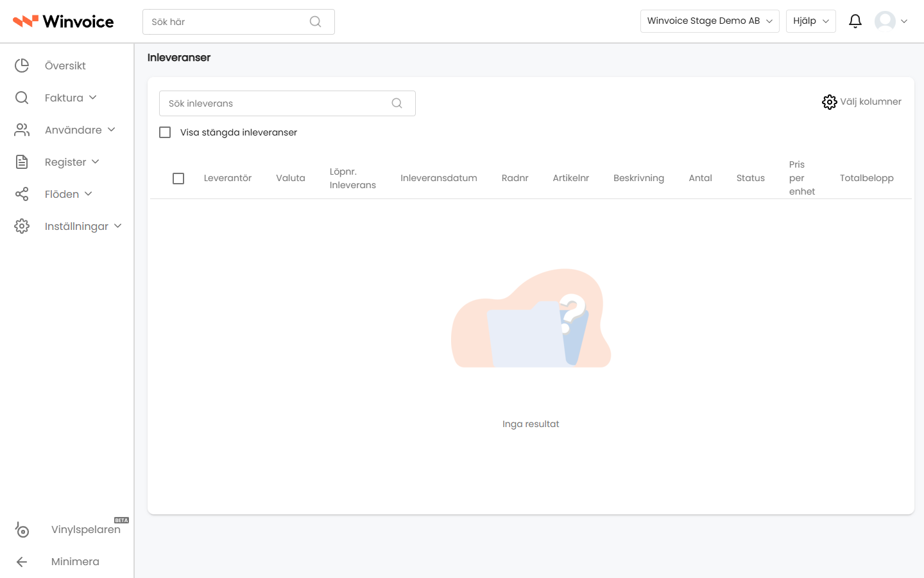The width and height of the screenshot is (924, 578).
Task: Expand the Register submenu chevron
Action: tap(96, 162)
